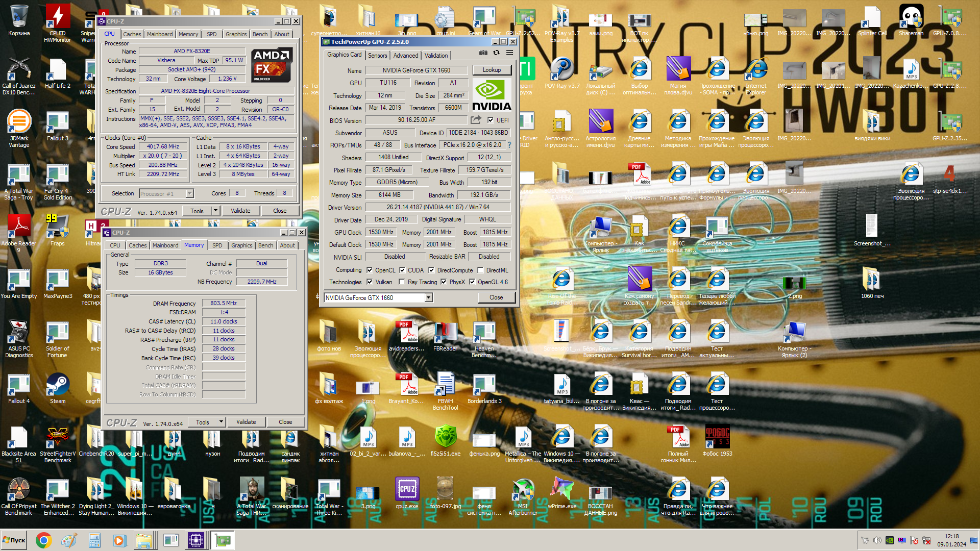This screenshot has width=980, height=551.
Task: Click the Bus Interface question mark icon
Action: tap(509, 145)
